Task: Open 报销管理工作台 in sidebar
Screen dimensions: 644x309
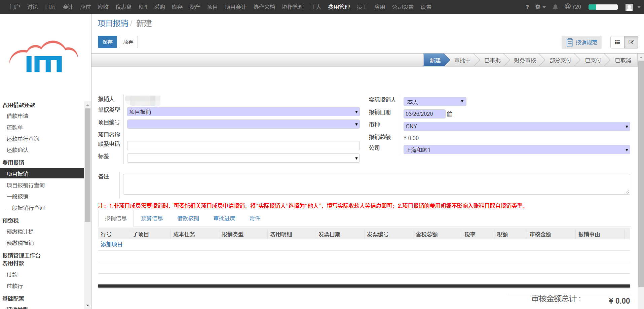Action: coord(22,255)
